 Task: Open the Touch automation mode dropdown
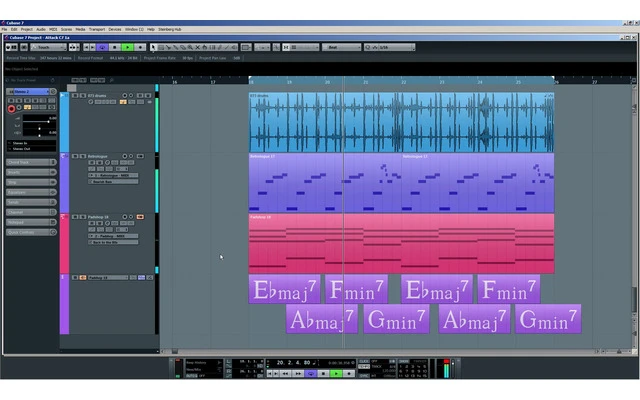point(48,47)
